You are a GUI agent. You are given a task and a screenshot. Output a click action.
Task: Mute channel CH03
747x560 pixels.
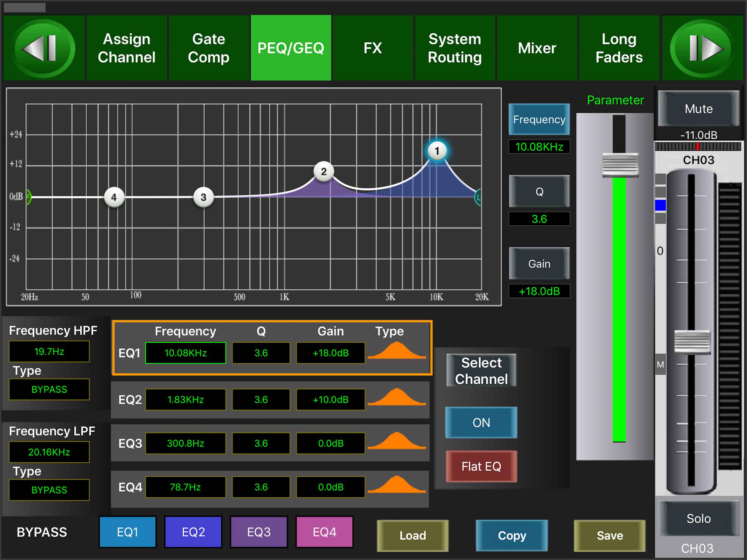tap(699, 109)
